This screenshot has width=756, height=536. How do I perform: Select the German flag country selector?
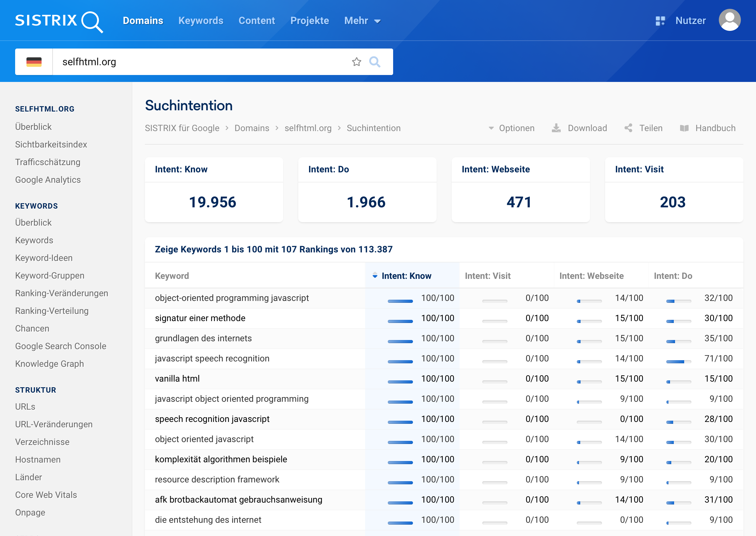[x=34, y=62]
